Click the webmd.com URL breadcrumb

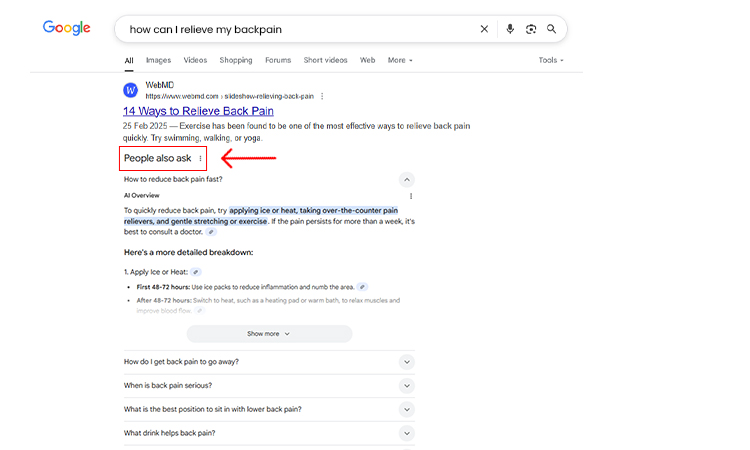pos(230,96)
